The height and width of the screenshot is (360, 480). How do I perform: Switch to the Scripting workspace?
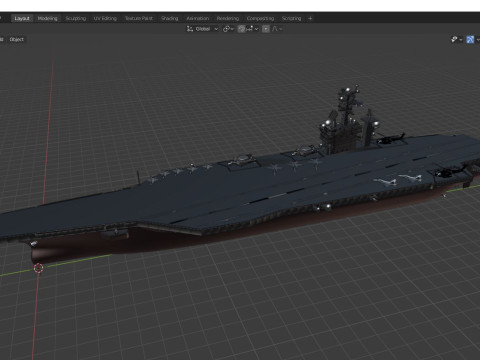tap(291, 18)
